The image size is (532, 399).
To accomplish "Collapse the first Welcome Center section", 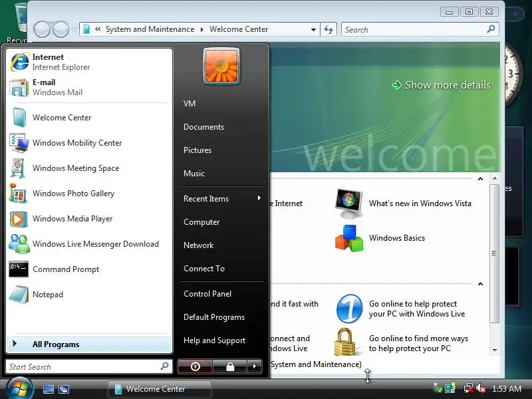I will tap(480, 179).
